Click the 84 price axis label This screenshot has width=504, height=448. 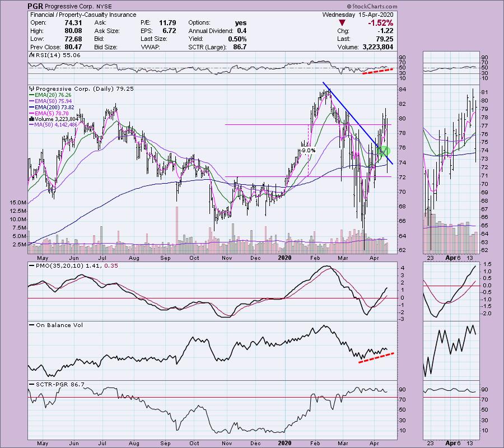[403, 90]
